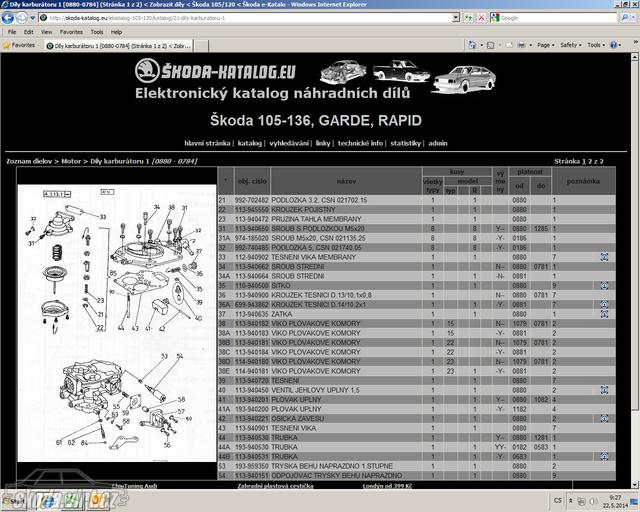640x512 pixels.
Task: Click the Zahradní plastová cestička ad link
Action: point(275,486)
